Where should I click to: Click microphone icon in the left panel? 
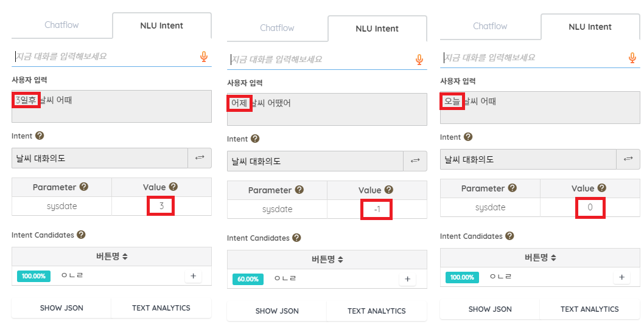pos(204,57)
